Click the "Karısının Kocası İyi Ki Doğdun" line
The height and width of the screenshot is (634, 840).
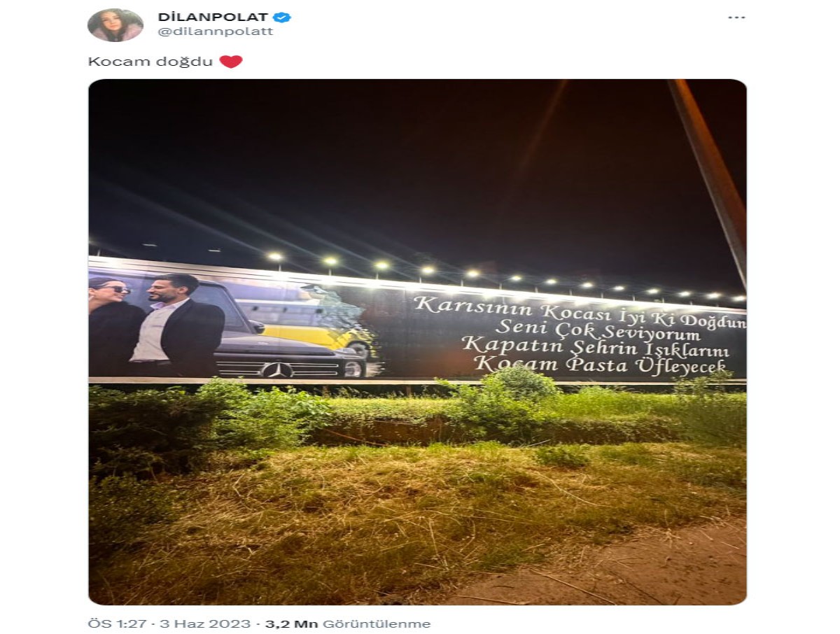(x=580, y=306)
